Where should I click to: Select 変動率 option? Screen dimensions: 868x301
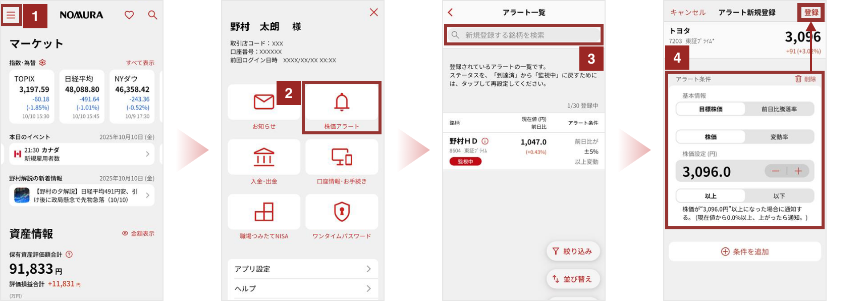[779, 137]
